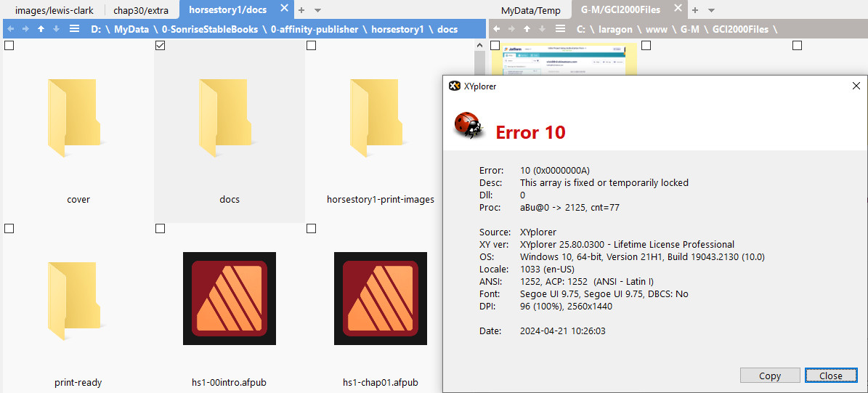Tick the checkbox for the cover folder

tap(9, 46)
